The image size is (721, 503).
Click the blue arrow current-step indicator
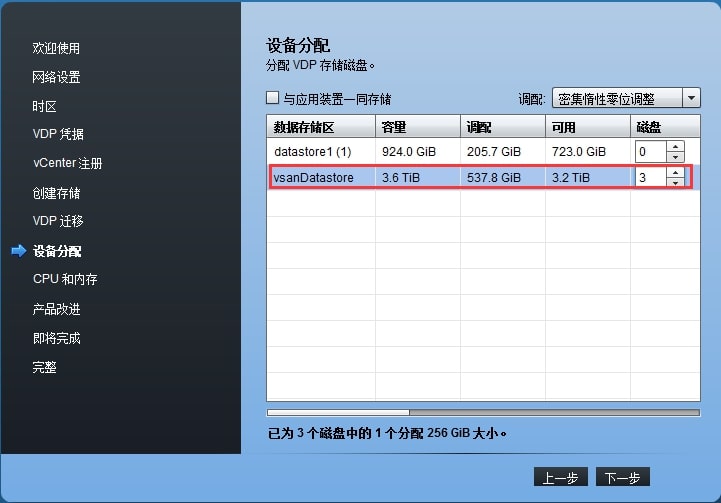pyautogui.click(x=19, y=251)
